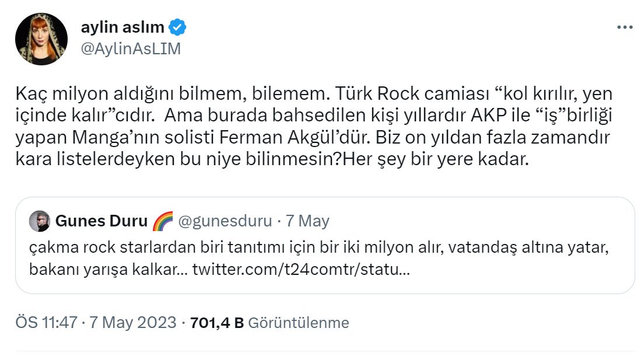This screenshot has height=363, width=644.
Task: Click the "Görüntülenme" views label
Action: point(299,322)
